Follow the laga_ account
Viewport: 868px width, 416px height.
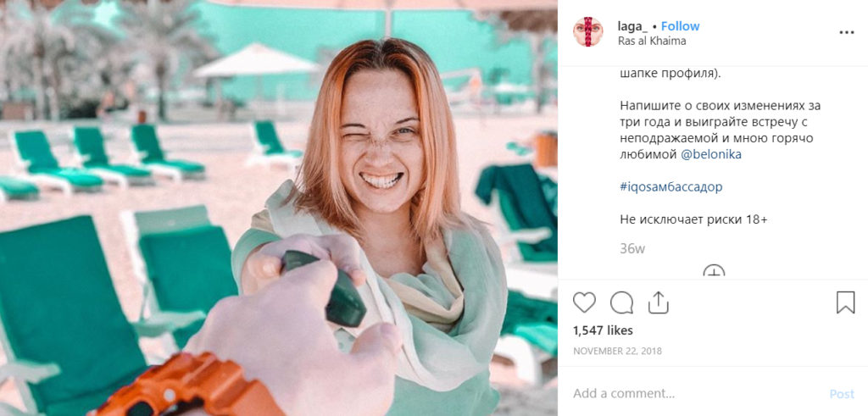pyautogui.click(x=681, y=26)
